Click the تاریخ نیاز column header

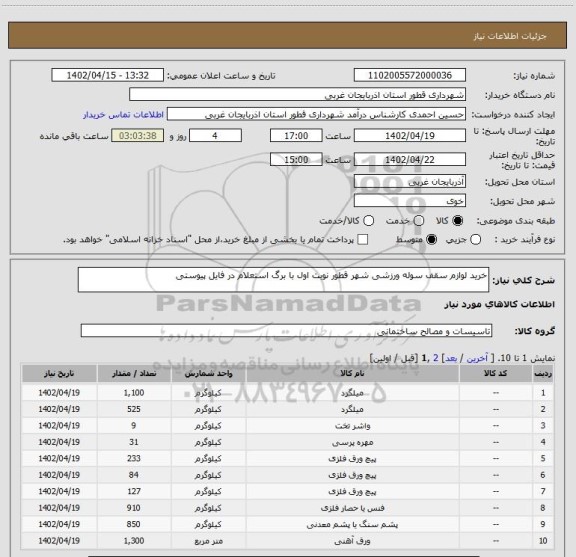[59, 374]
